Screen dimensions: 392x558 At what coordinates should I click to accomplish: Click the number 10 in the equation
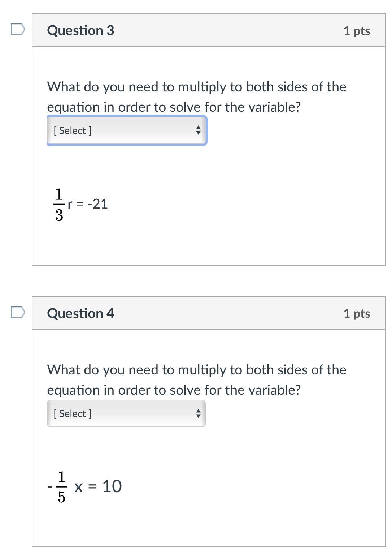(112, 486)
